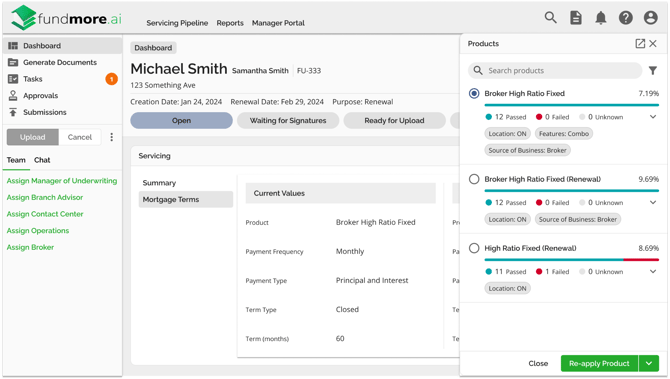The image size is (670, 379).
Task: Open Reports menu
Action: (230, 23)
